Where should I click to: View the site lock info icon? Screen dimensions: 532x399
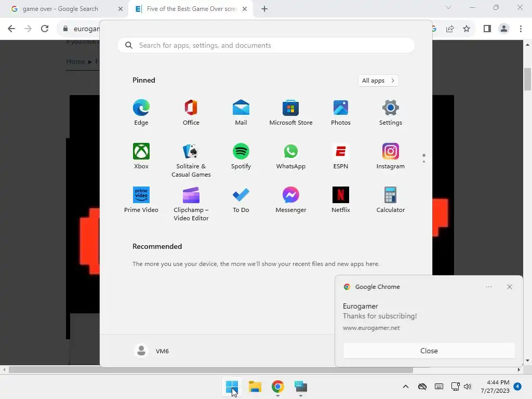click(x=65, y=29)
